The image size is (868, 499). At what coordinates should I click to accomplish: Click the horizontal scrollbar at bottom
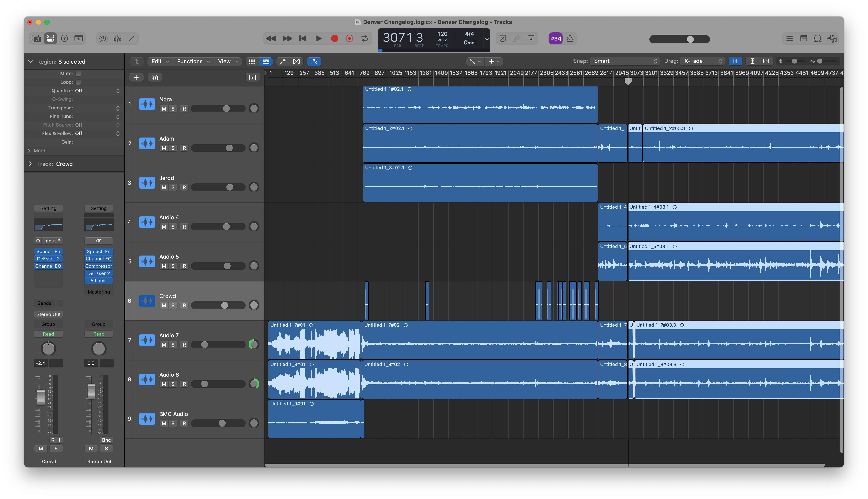pyautogui.click(x=545, y=465)
